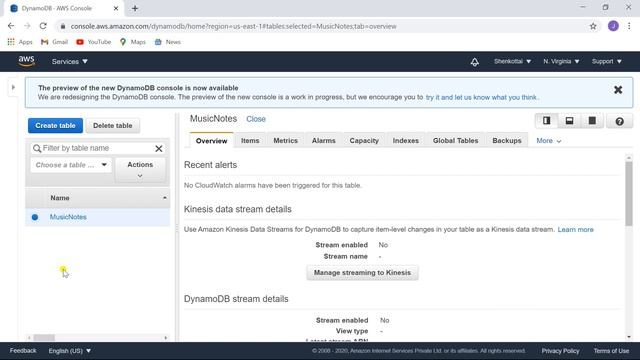Switch to the Metrics tab
This screenshot has height=360, width=640.
pyautogui.click(x=285, y=140)
